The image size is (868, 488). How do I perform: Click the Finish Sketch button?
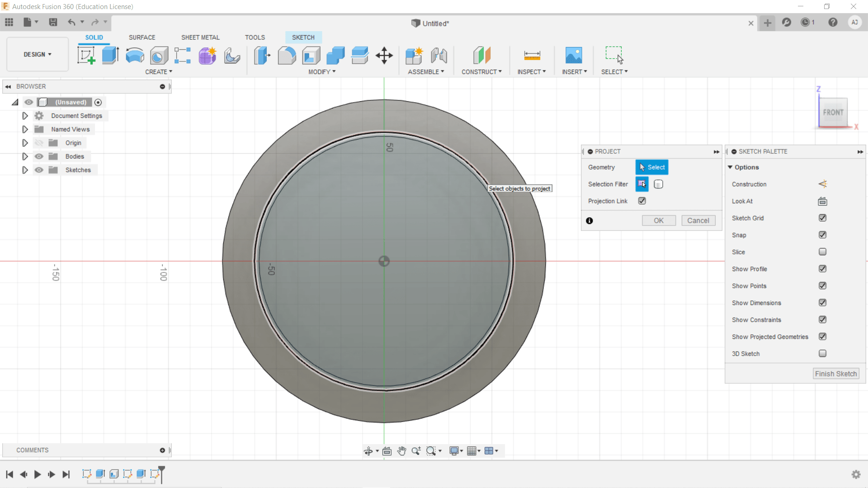835,374
